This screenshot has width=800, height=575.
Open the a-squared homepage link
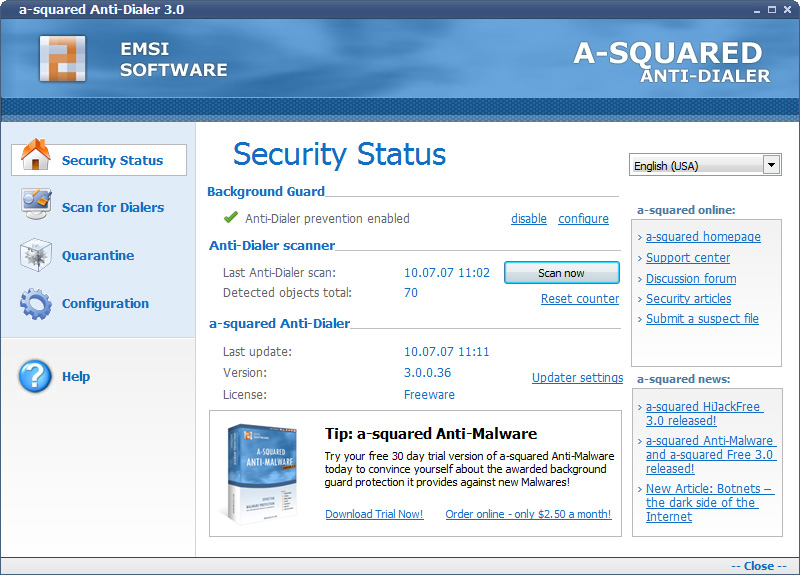coord(703,237)
